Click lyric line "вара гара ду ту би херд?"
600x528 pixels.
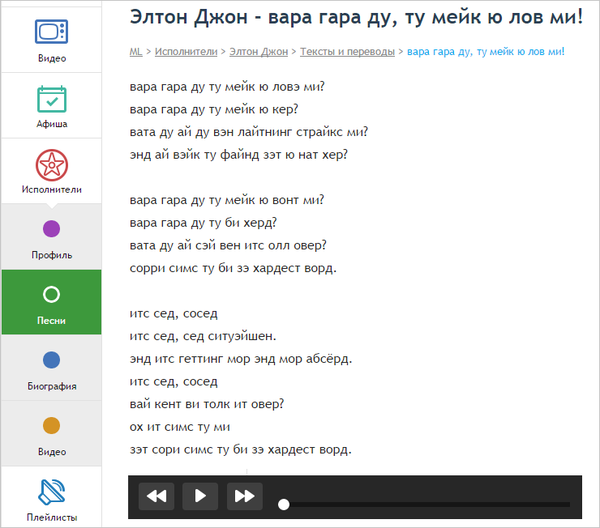pyautogui.click(x=203, y=223)
